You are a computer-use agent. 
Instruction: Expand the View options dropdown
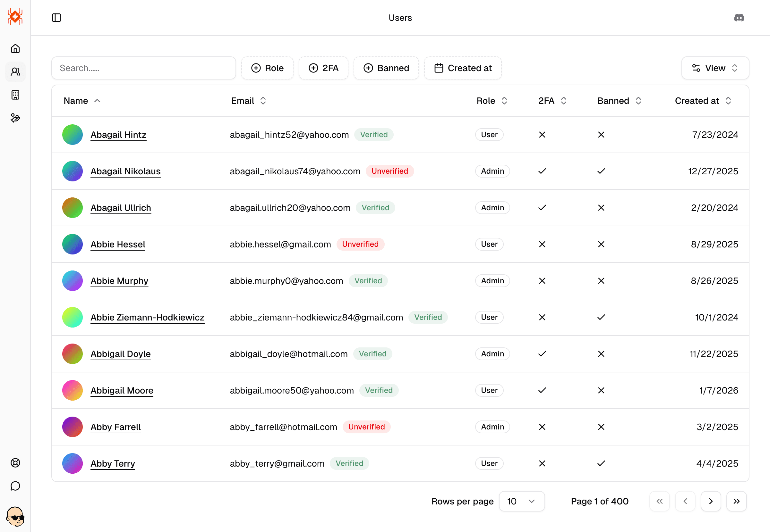tap(714, 68)
